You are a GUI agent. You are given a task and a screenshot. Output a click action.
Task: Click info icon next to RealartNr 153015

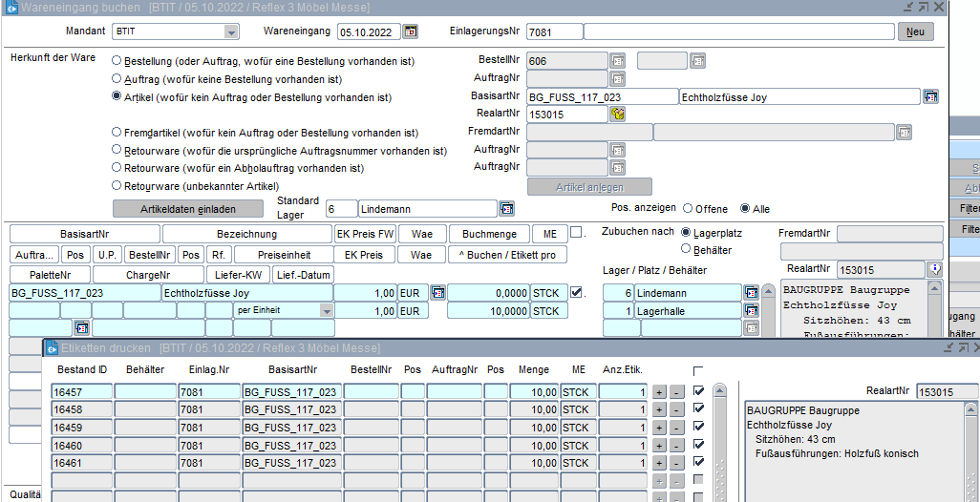pyautogui.click(x=934, y=270)
